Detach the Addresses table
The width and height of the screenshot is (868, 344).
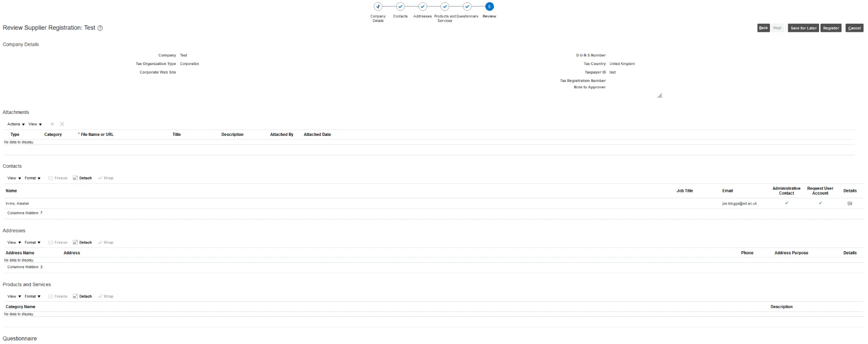point(83,243)
